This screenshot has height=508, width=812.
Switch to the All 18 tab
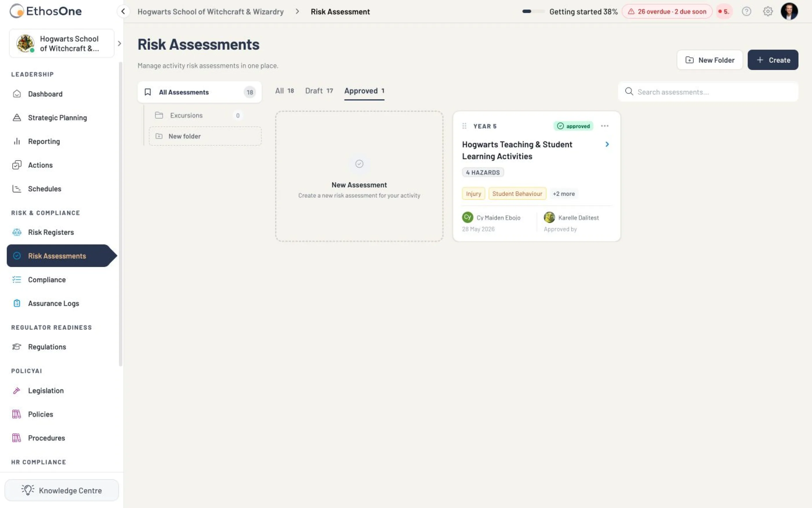click(x=284, y=91)
